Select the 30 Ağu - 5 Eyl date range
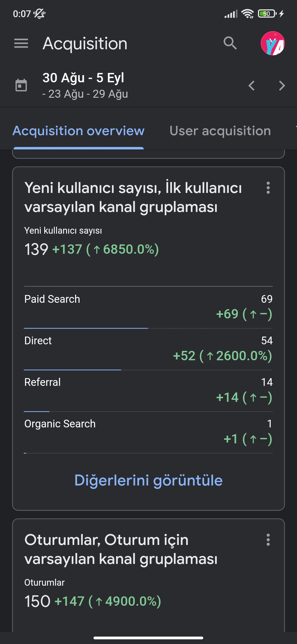297x644 pixels. (x=83, y=78)
